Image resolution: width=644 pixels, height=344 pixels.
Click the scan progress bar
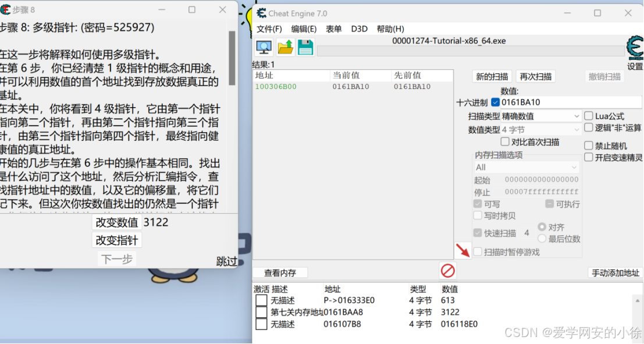471,51
